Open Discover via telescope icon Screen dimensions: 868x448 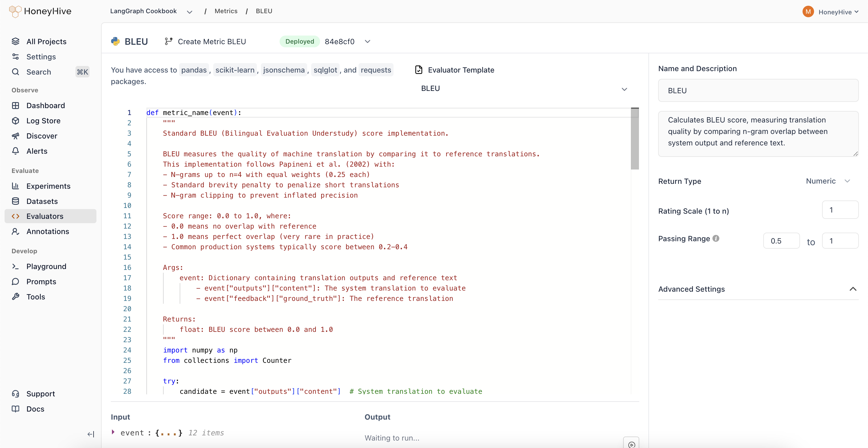click(15, 136)
